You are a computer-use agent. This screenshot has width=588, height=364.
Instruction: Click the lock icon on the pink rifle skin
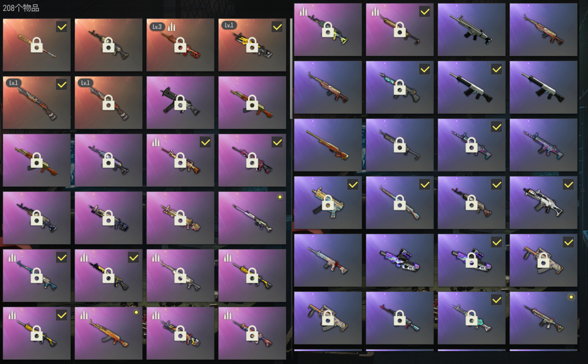click(252, 161)
